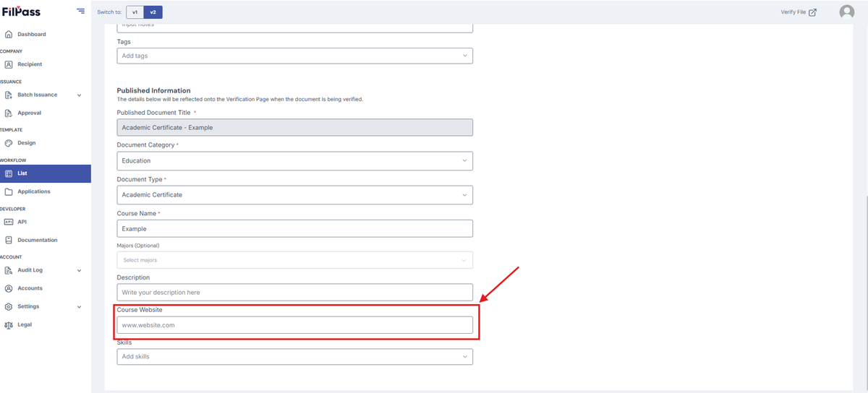The height and width of the screenshot is (393, 868).
Task: Click the Description input field
Action: tap(295, 292)
